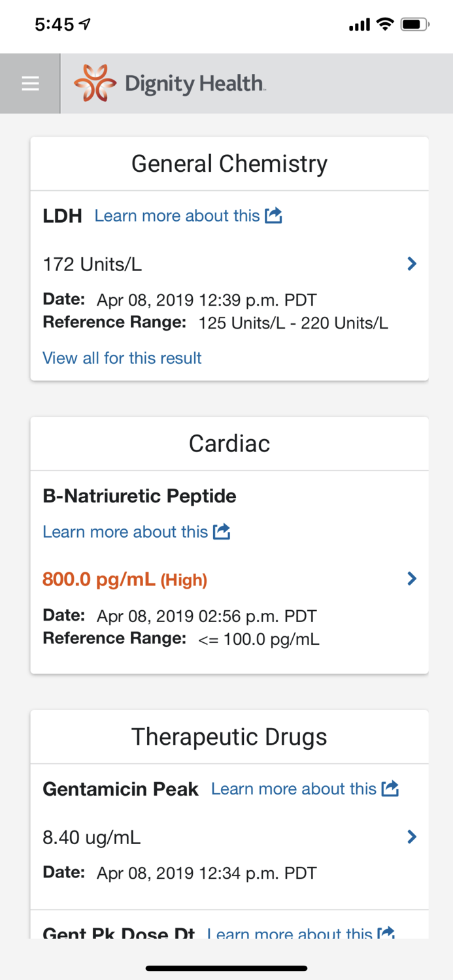
Task: Expand details for the LDH result
Action: pyautogui.click(x=411, y=263)
